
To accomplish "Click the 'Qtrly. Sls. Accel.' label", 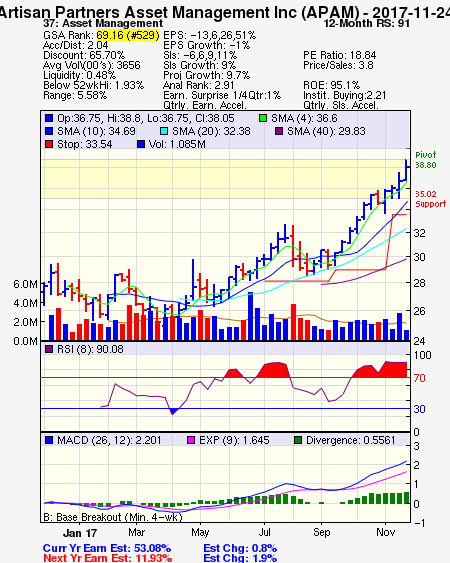I will coord(341,105).
